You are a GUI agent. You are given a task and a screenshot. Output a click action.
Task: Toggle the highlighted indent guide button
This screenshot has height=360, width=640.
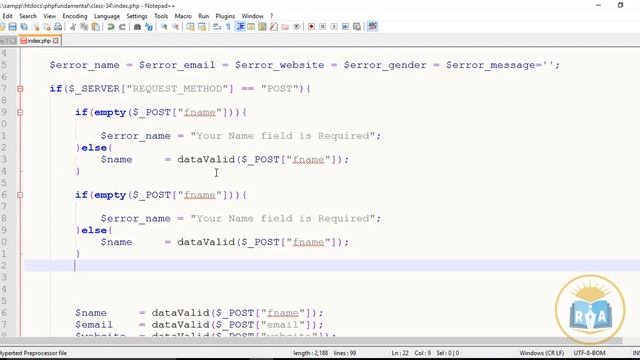[x=240, y=27]
